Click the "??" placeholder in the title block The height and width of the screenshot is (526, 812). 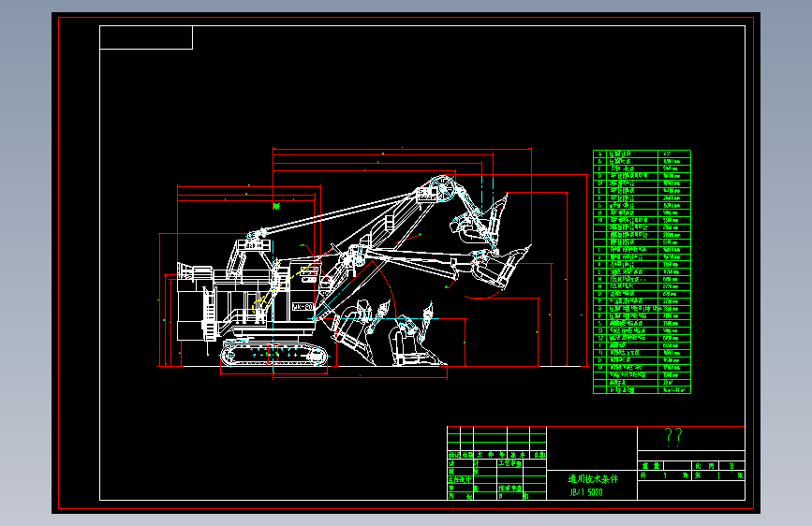pyautogui.click(x=673, y=437)
